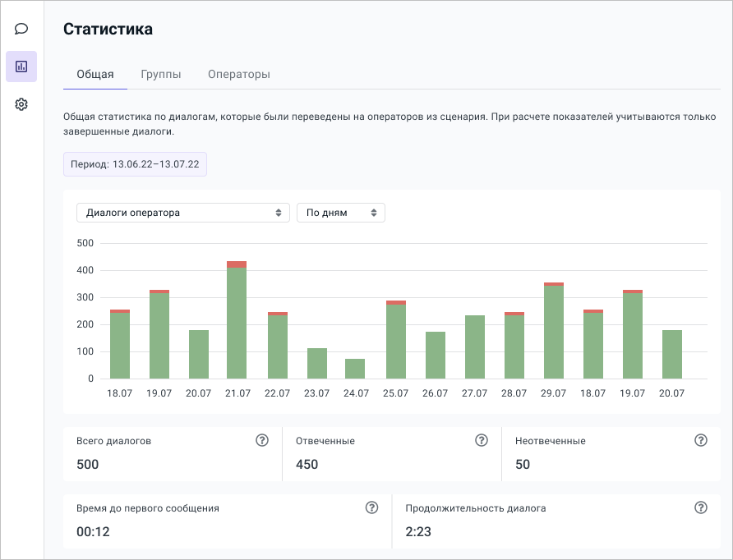The width and height of the screenshot is (733, 560).
Task: Show help for Продолжительность диалога
Action: click(701, 508)
